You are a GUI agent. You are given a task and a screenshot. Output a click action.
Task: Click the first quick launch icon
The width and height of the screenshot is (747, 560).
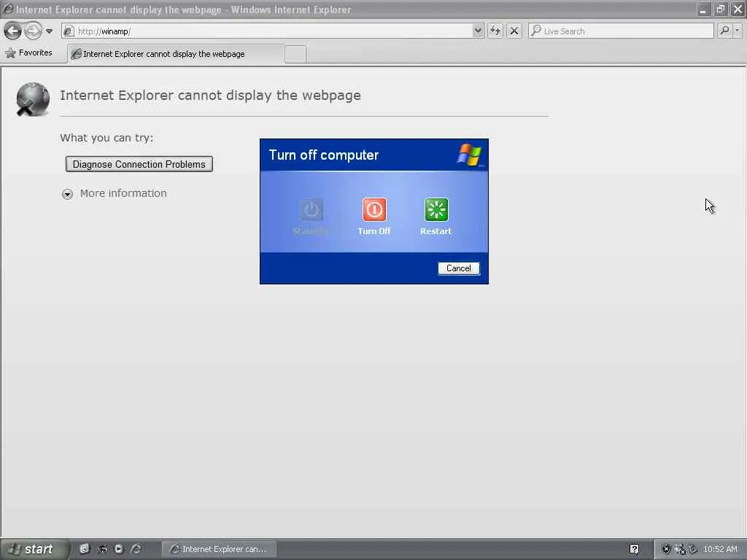(x=85, y=548)
